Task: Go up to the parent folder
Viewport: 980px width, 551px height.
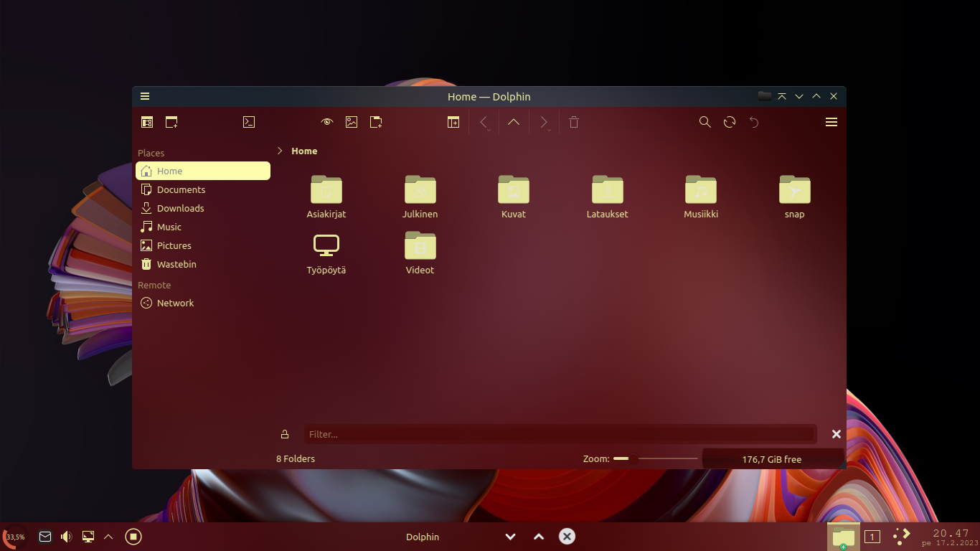Action: [514, 122]
